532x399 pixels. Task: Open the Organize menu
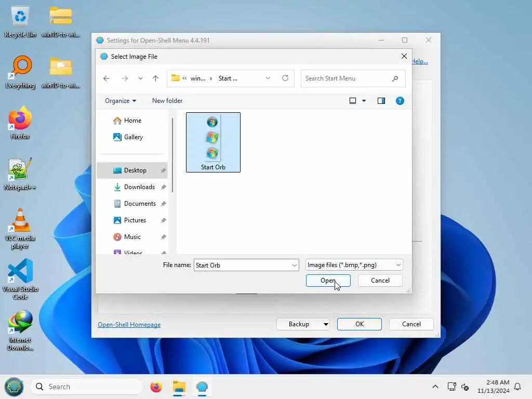coord(121,101)
